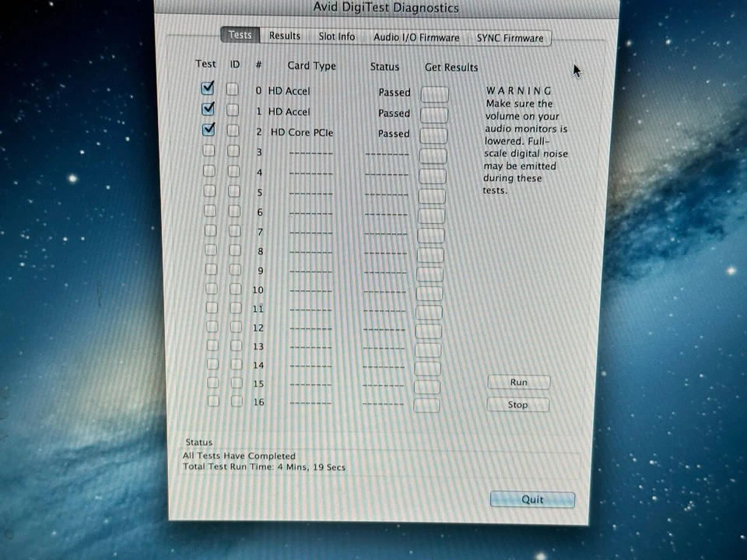Check the Test box for slot 10
Viewport: 747px width, 560px height.
click(212, 289)
